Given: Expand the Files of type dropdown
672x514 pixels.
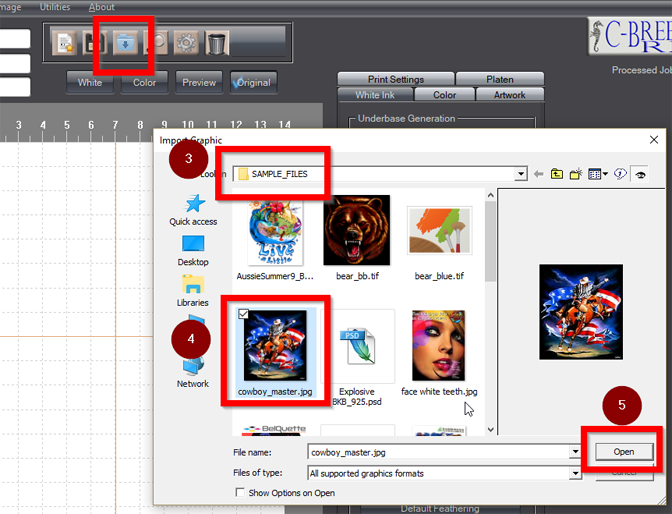Looking at the screenshot, I should [x=575, y=473].
